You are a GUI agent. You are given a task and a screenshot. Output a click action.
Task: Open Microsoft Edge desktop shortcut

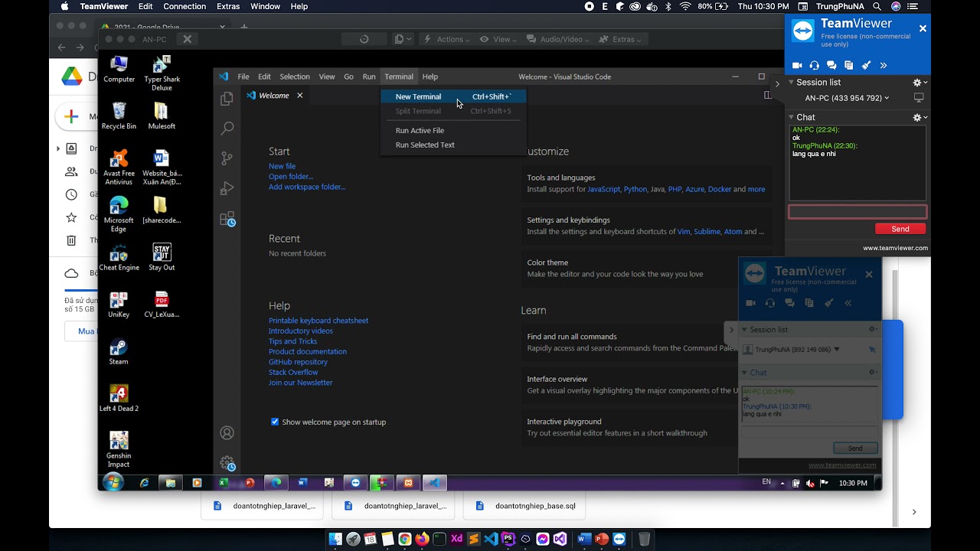coord(119,214)
